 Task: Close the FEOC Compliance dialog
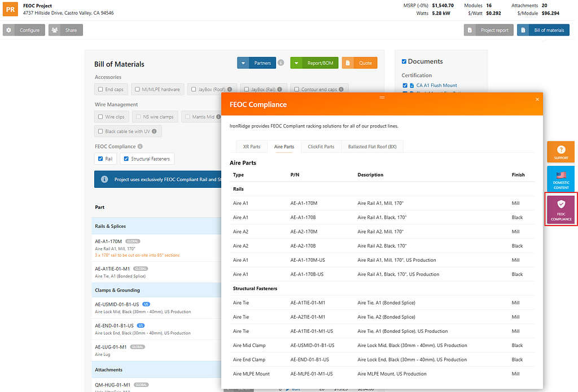pyautogui.click(x=536, y=100)
